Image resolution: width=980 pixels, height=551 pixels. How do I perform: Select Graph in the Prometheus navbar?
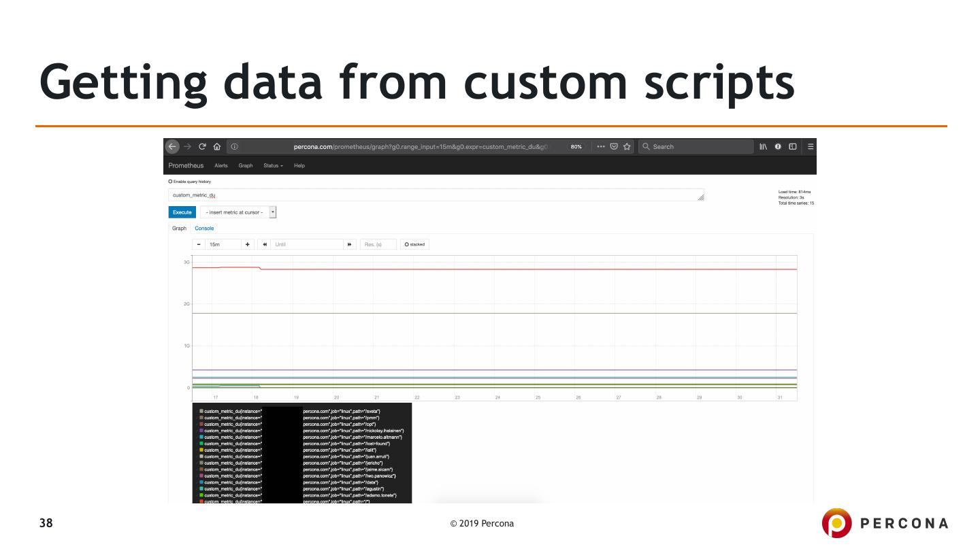246,165
